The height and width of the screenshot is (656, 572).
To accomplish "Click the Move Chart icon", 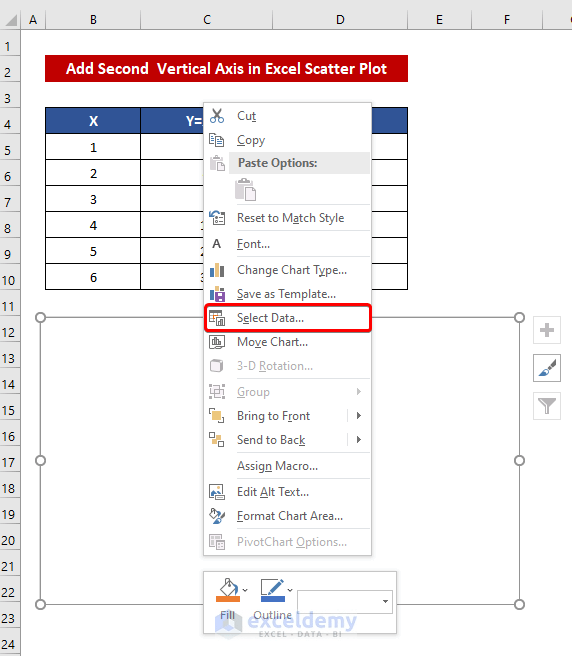I will click(x=217, y=342).
